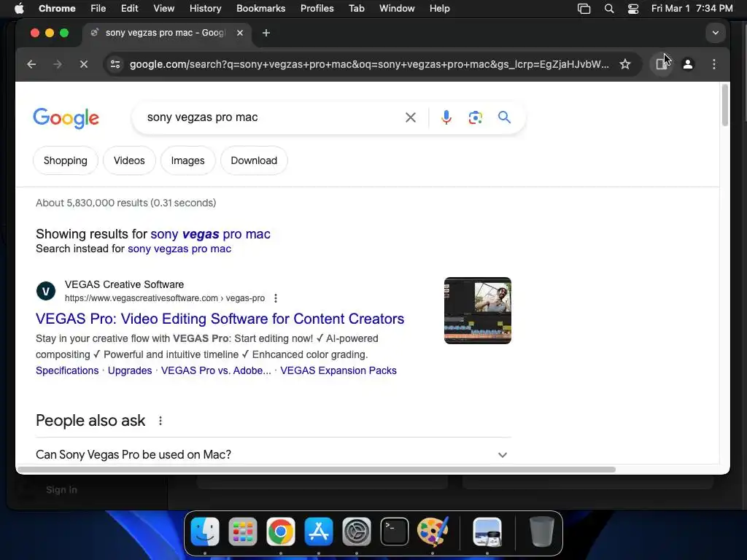Open System Settings from the Dock
This screenshot has height=560, width=747.
tap(356, 532)
